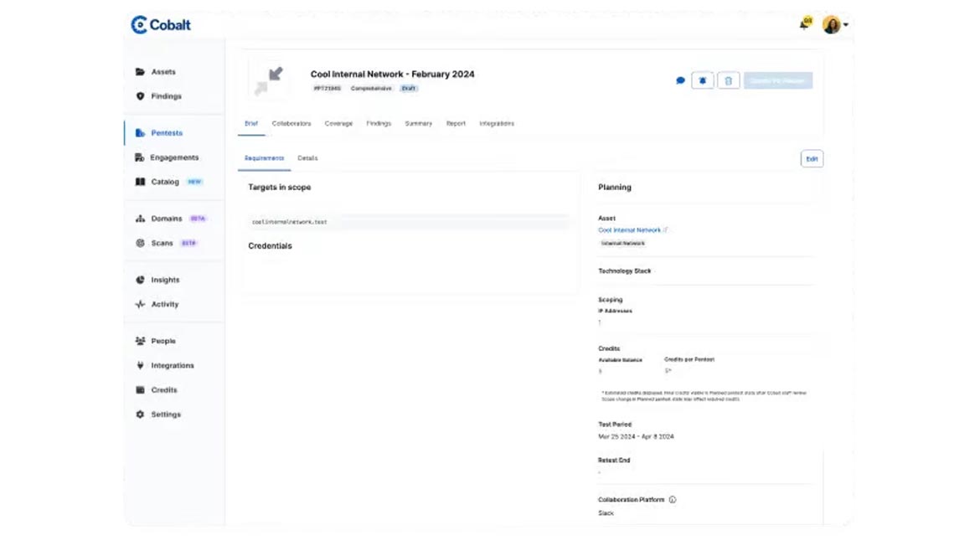
Task: Go to the Report tab
Action: tap(456, 124)
